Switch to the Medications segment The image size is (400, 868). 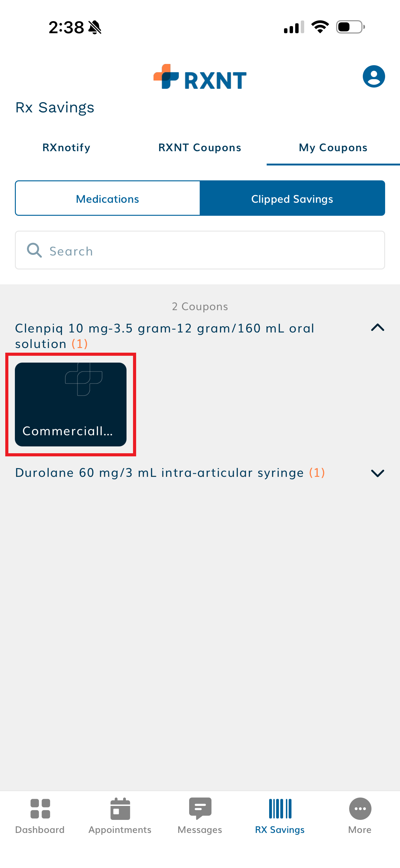108,199
